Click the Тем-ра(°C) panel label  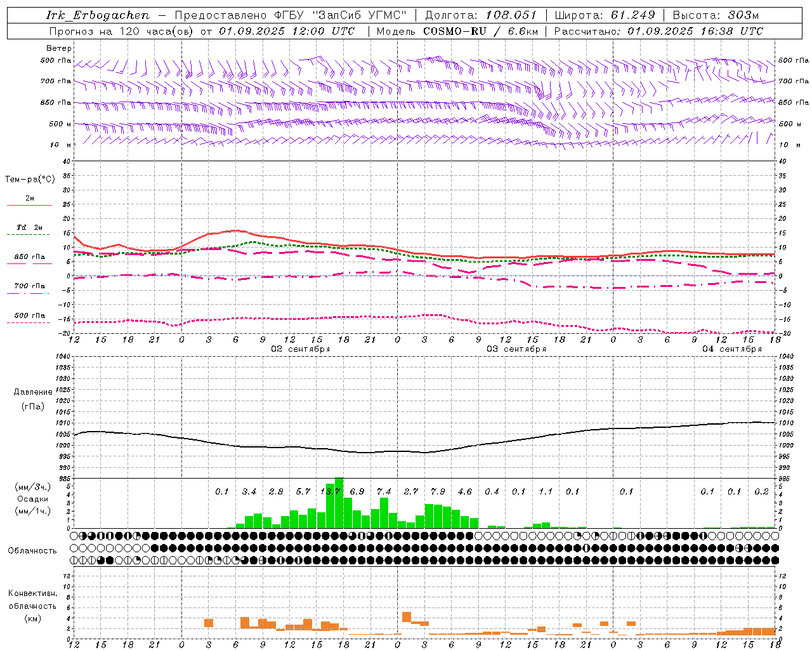30,180
